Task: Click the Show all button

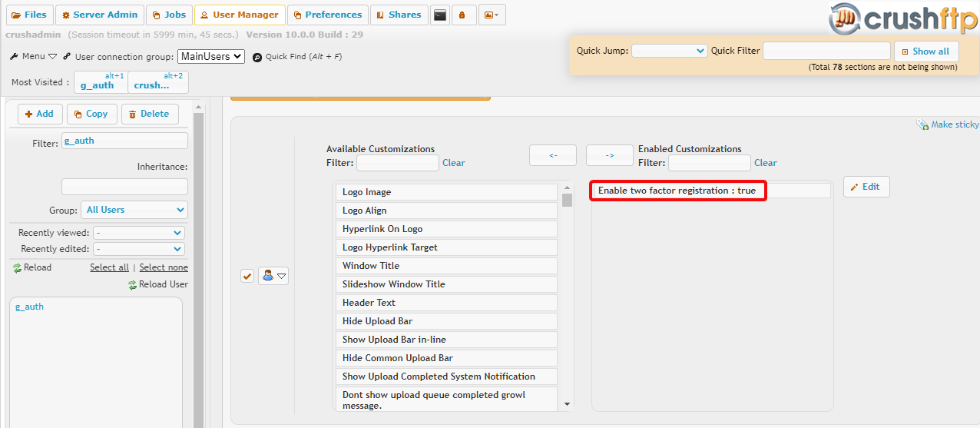Action: tap(925, 51)
